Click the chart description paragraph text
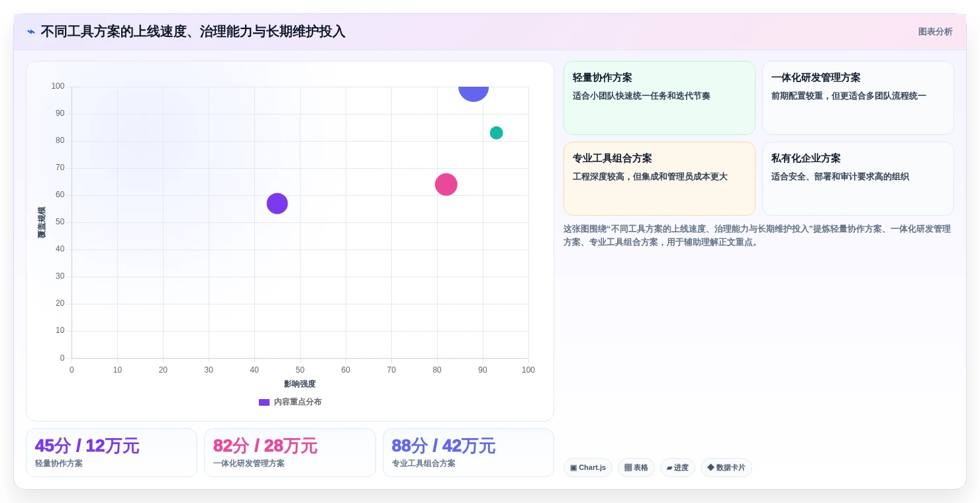Image resolution: width=980 pixels, height=503 pixels. tap(758, 236)
